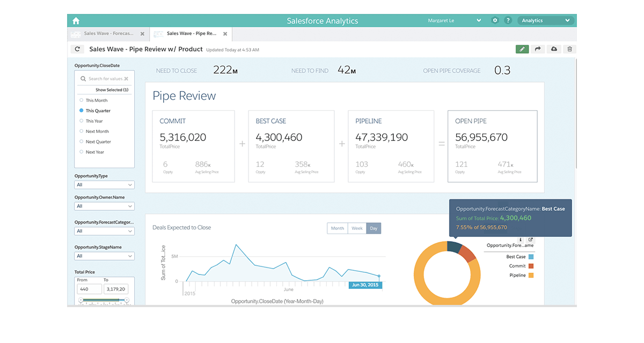Click the help question mark icon
The height and width of the screenshot is (343, 644).
coord(508,20)
